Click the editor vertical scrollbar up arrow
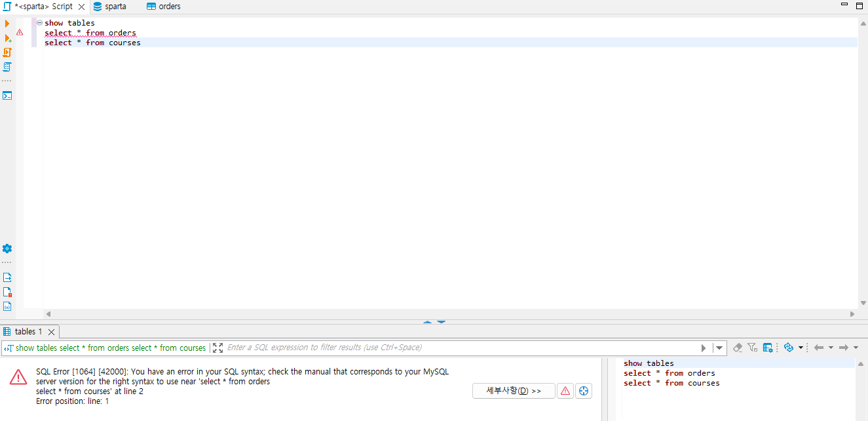This screenshot has height=421, width=868. click(863, 22)
